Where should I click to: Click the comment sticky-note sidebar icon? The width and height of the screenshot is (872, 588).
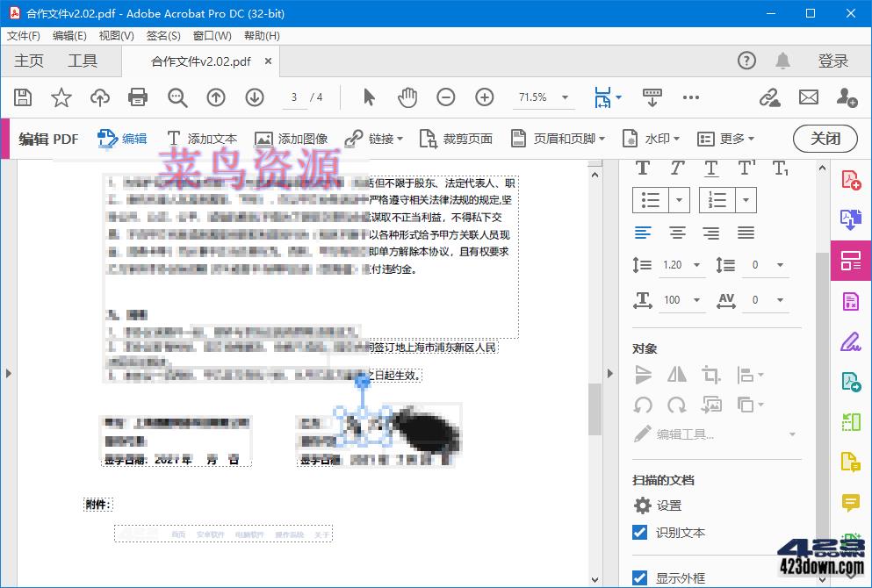(850, 503)
